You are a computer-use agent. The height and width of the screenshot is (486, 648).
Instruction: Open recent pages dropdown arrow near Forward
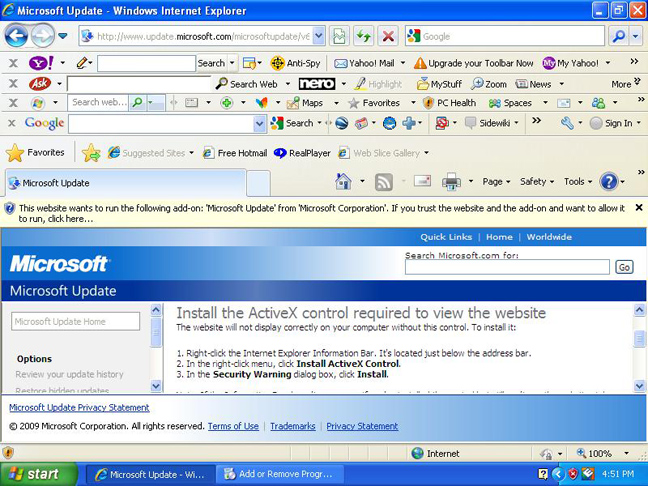(x=63, y=36)
